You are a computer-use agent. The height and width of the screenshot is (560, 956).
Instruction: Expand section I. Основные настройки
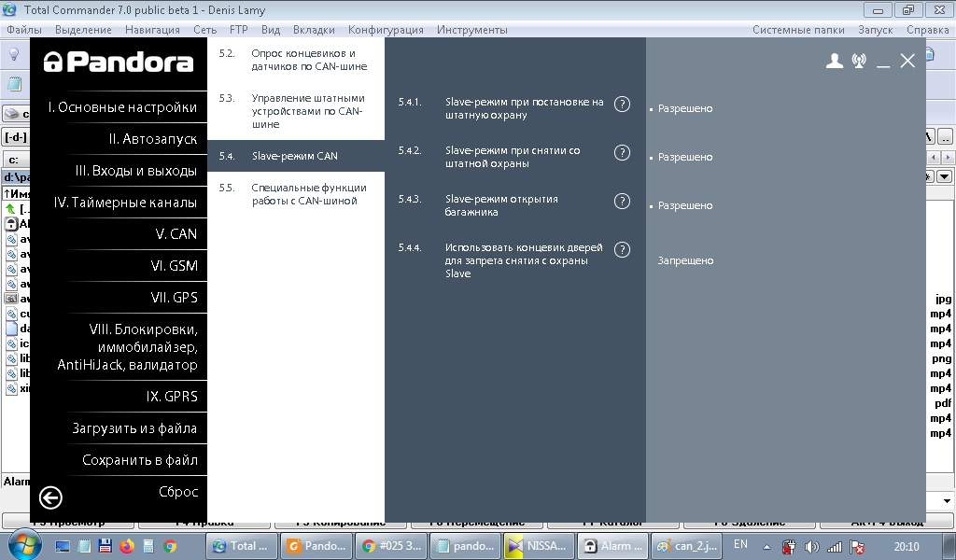tap(122, 107)
